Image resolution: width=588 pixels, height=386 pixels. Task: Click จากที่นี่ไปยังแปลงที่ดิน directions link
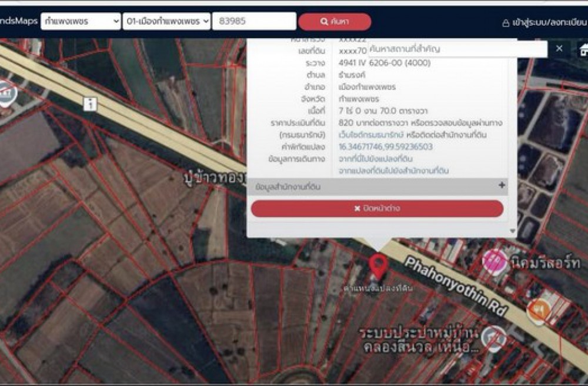[x=375, y=159]
